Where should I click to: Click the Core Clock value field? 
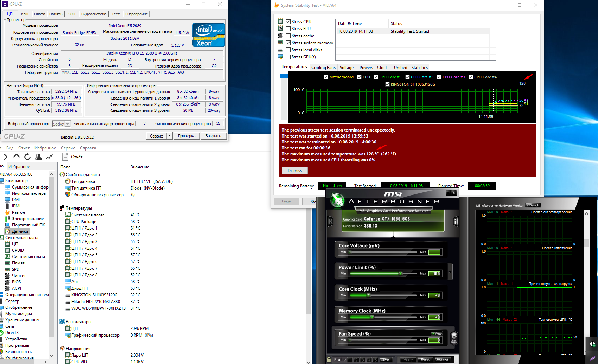[435, 295]
